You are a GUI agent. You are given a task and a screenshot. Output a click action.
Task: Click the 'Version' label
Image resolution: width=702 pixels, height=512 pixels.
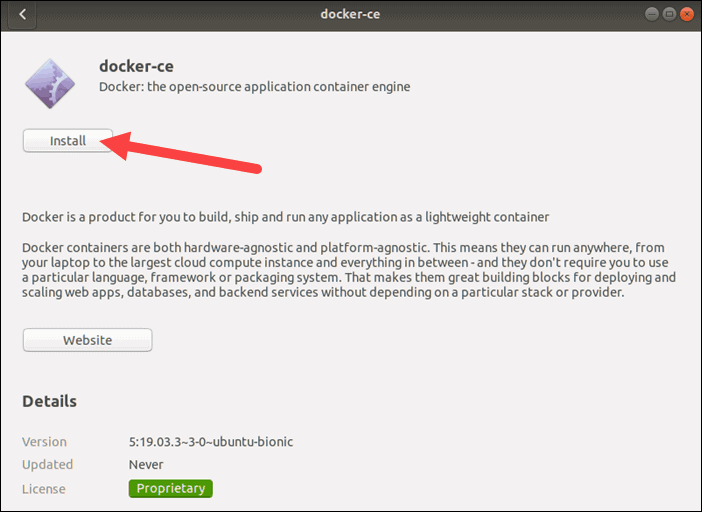44,442
